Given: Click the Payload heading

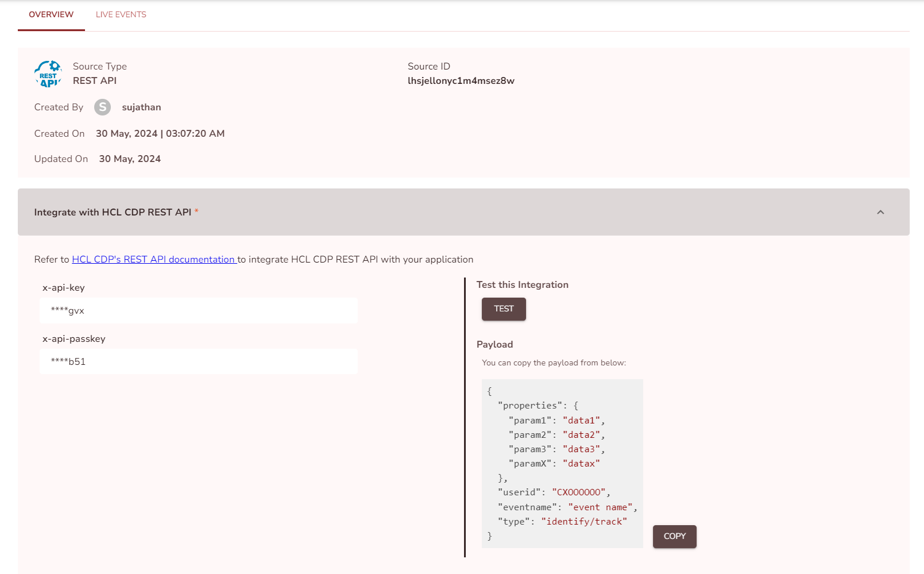Looking at the screenshot, I should point(494,344).
